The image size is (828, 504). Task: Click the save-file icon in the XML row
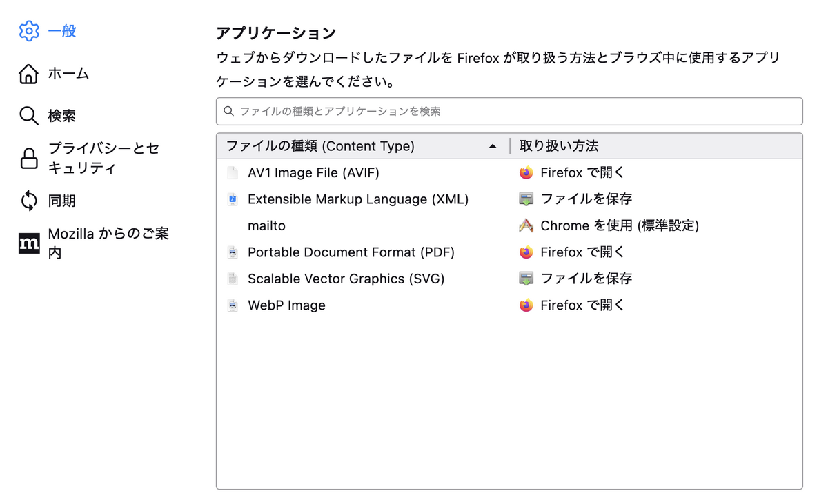pos(526,199)
